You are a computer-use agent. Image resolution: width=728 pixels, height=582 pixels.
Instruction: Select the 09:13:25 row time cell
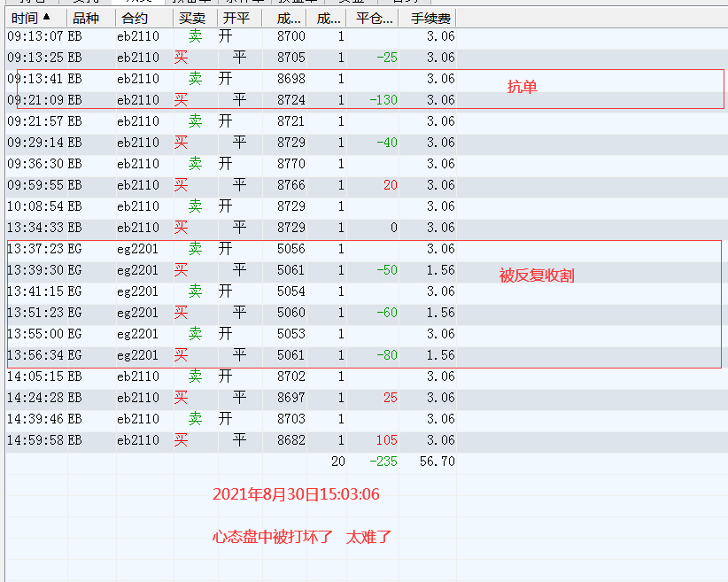(35, 58)
